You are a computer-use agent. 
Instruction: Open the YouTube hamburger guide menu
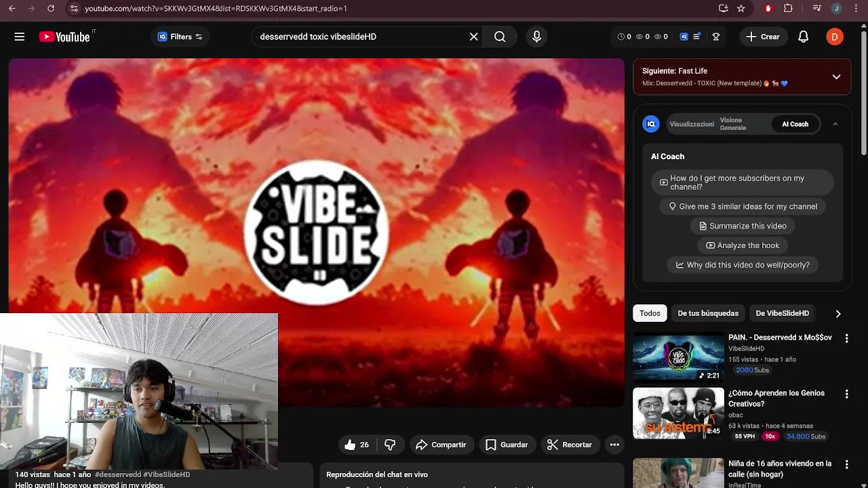(x=20, y=37)
